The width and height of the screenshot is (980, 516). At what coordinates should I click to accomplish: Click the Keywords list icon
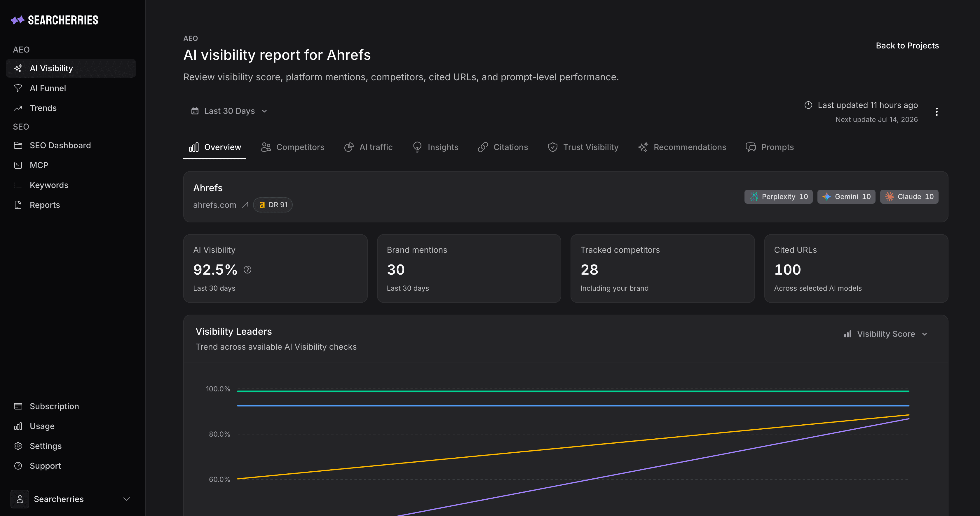coord(18,185)
